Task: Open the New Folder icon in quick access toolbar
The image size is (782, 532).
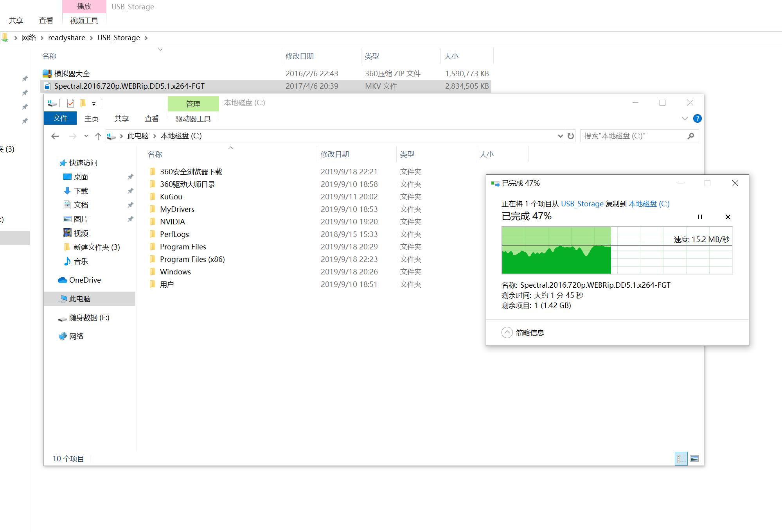Action: pyautogui.click(x=83, y=103)
